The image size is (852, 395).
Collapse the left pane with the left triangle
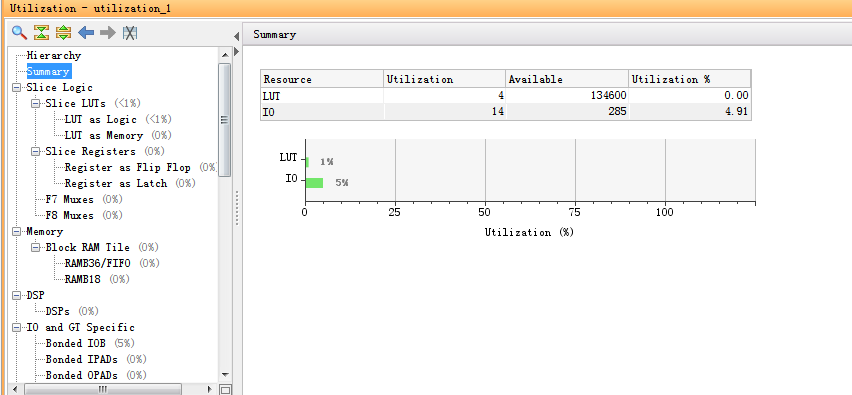coord(236,36)
